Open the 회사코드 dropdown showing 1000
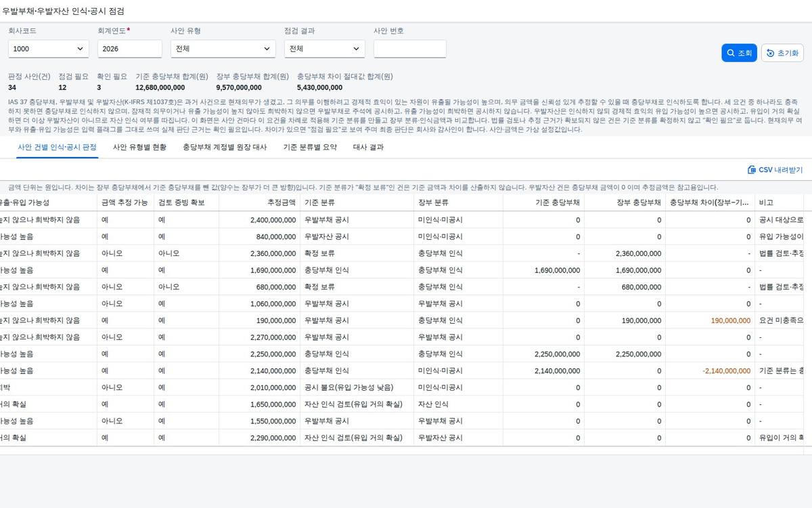This screenshot has width=812, height=508. coord(49,49)
